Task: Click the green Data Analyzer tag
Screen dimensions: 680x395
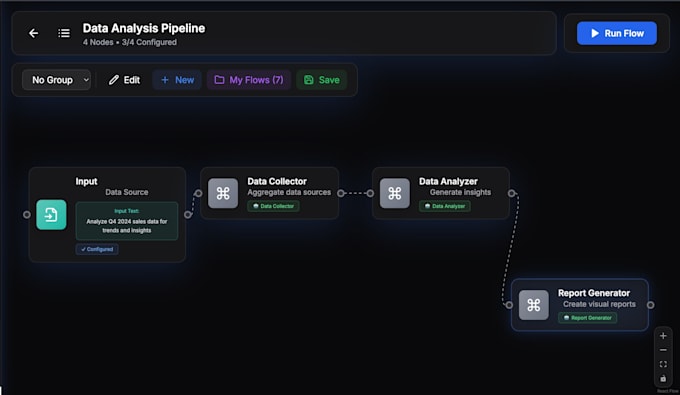Action: pyautogui.click(x=445, y=206)
